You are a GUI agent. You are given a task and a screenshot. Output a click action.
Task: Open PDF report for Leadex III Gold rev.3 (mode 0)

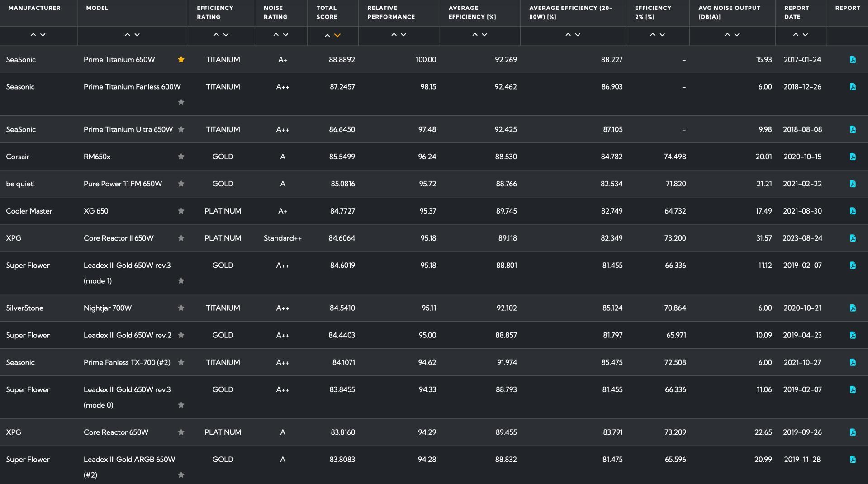coord(853,389)
